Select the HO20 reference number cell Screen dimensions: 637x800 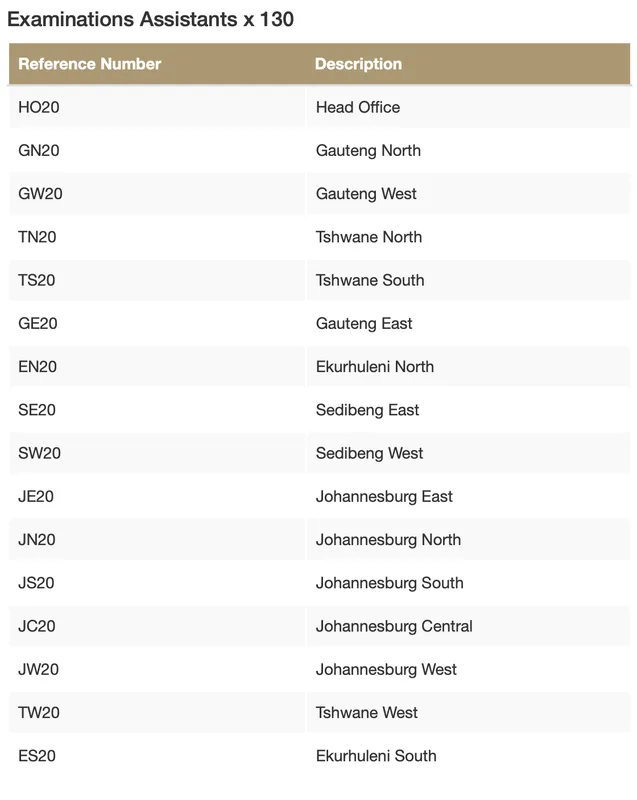point(39,107)
